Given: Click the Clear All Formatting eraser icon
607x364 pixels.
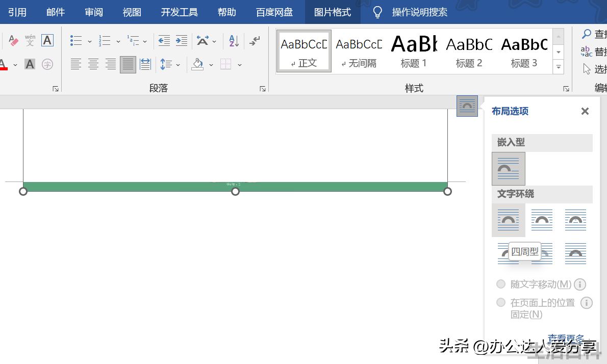Looking at the screenshot, I should coord(13,40).
